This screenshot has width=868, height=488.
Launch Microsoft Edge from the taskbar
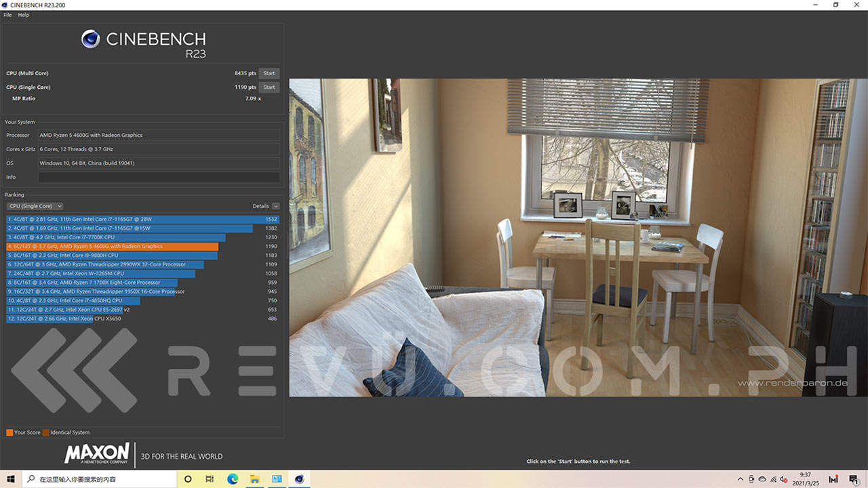233,479
